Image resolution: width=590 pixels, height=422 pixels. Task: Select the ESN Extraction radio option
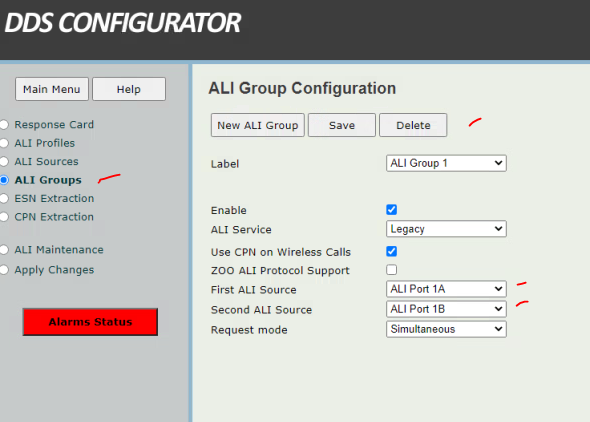click(x=4, y=198)
